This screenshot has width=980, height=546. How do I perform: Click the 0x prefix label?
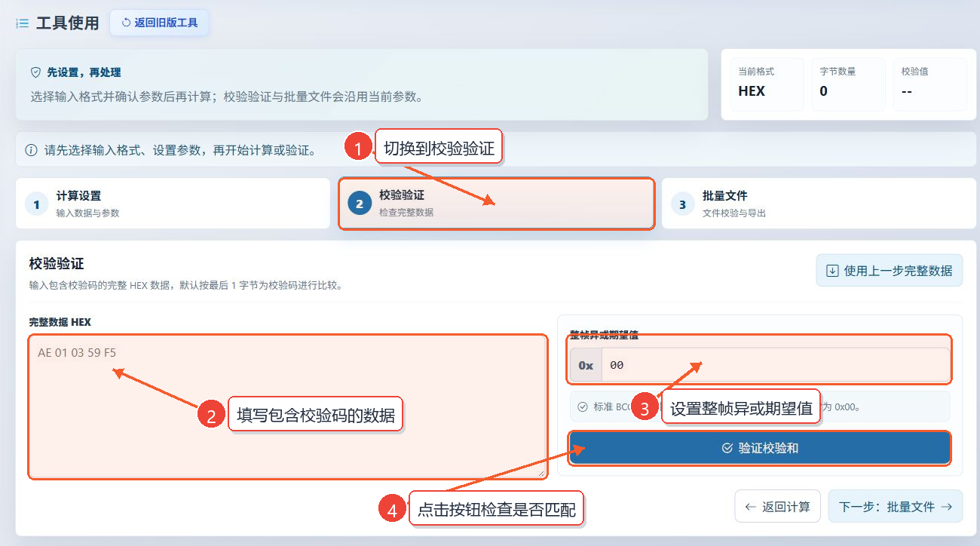(586, 365)
